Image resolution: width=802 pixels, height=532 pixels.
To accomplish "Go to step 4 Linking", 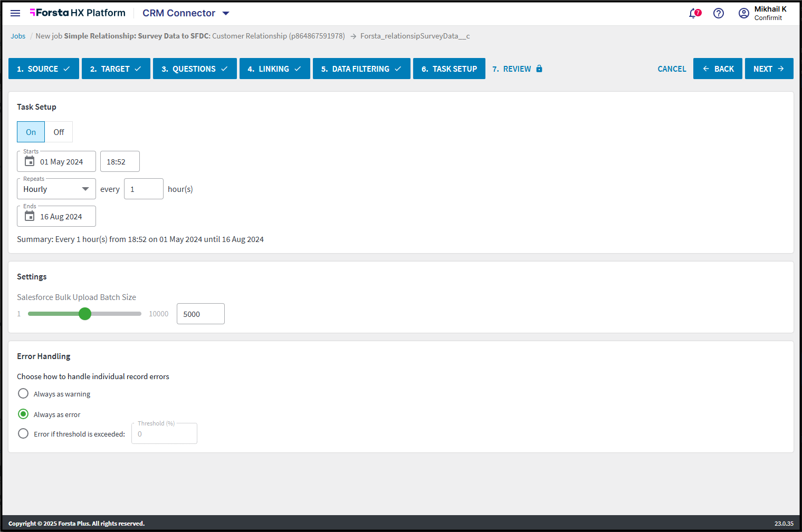I will point(275,69).
